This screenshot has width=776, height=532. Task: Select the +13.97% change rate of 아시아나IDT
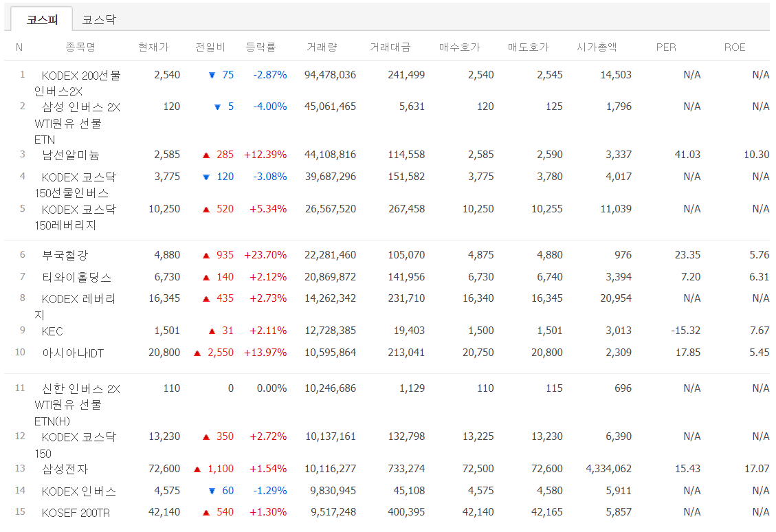click(x=265, y=353)
